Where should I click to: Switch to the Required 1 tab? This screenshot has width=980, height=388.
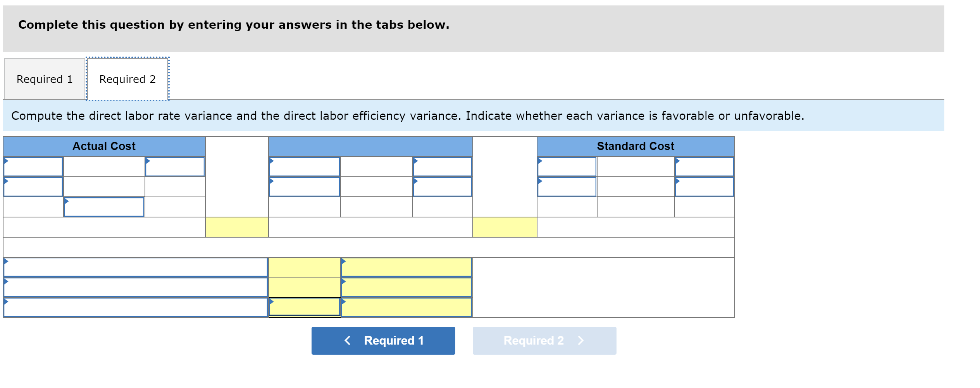(x=44, y=79)
